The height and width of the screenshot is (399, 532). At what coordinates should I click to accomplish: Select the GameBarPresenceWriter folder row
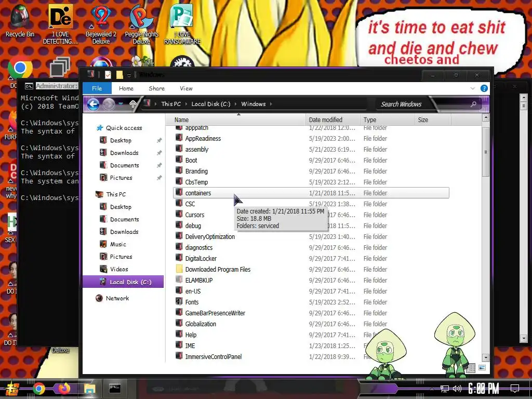click(311, 313)
